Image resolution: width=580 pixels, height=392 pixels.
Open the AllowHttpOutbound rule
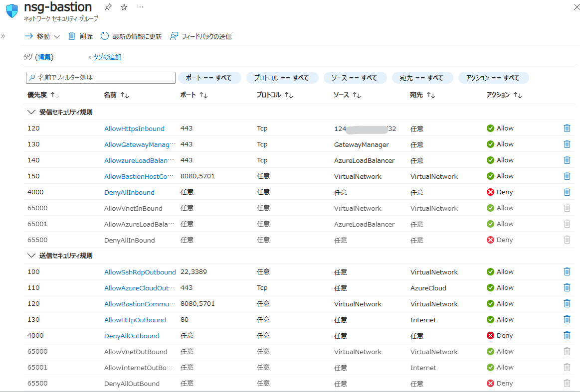pos(135,320)
